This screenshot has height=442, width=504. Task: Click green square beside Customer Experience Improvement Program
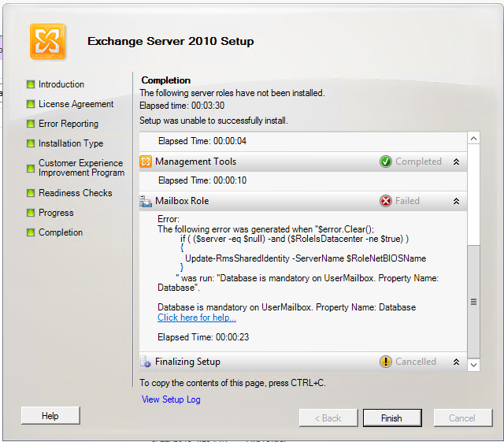(31, 168)
